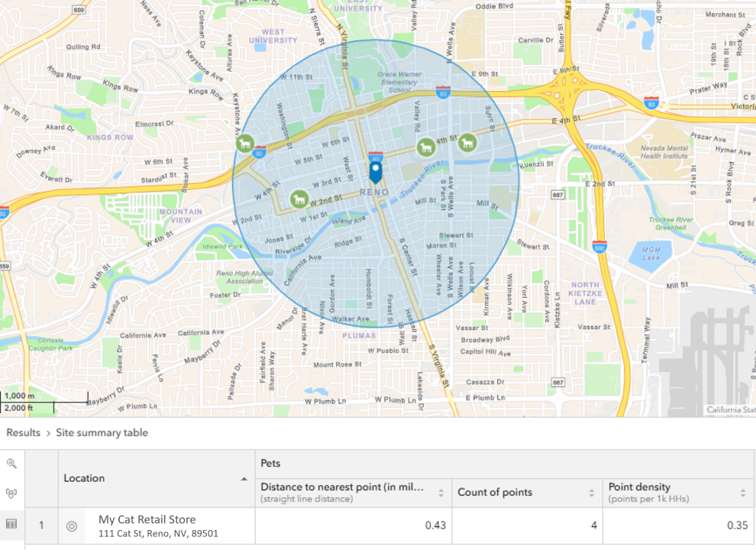Click the blue site pin over downtown Reno

[375, 167]
